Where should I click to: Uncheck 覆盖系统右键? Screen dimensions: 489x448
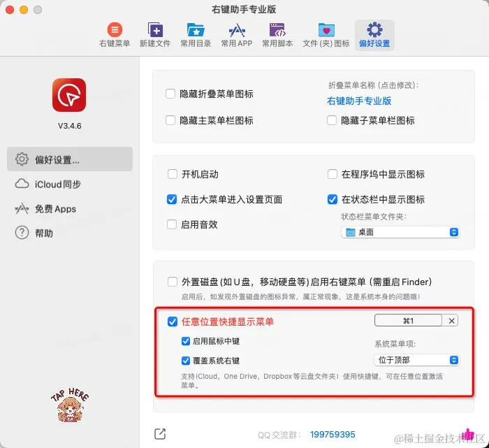point(186,361)
